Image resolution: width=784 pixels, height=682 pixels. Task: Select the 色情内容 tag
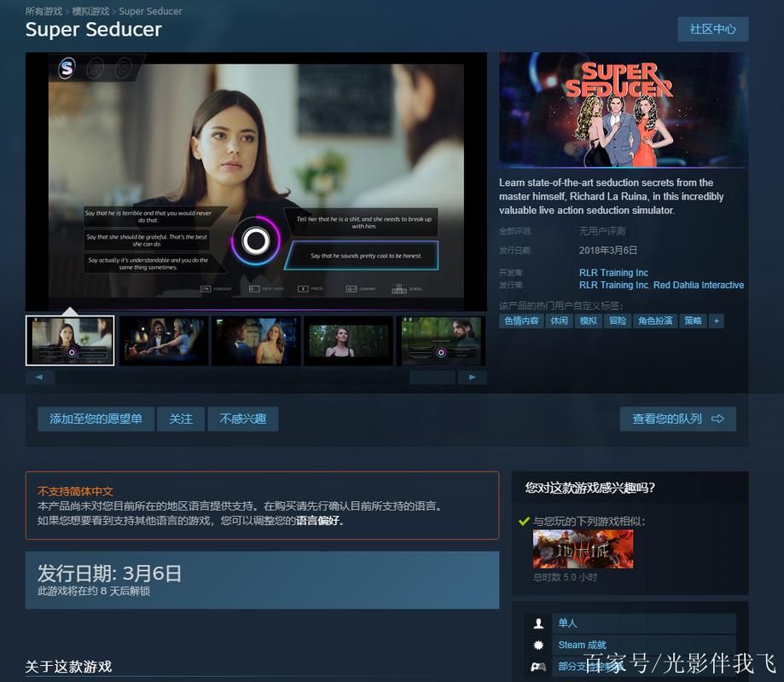pyautogui.click(x=521, y=321)
